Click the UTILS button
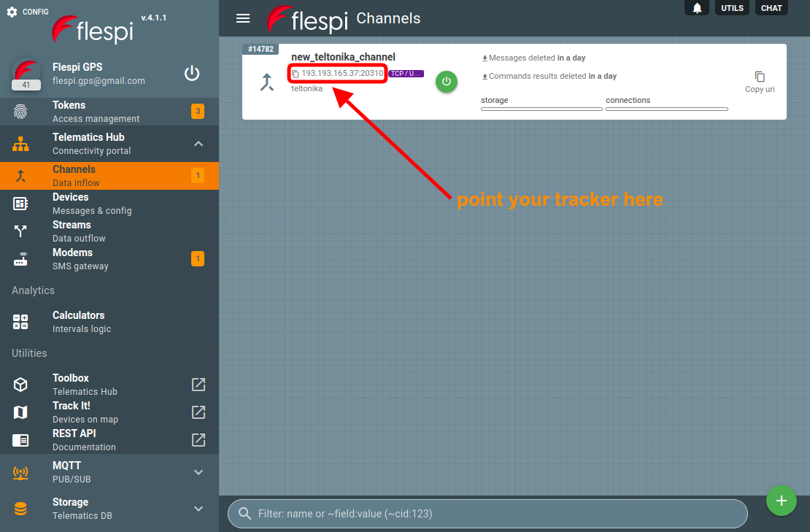810x532 pixels. (x=731, y=8)
